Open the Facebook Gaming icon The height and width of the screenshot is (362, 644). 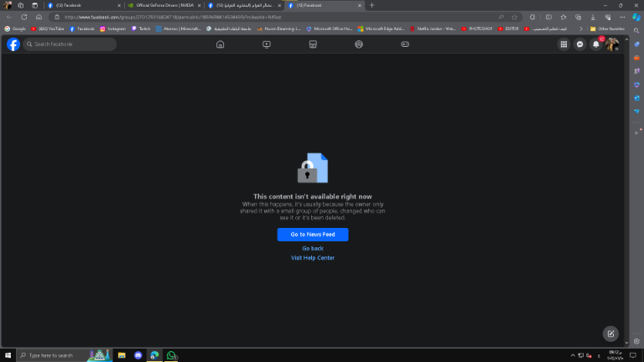coord(405,44)
